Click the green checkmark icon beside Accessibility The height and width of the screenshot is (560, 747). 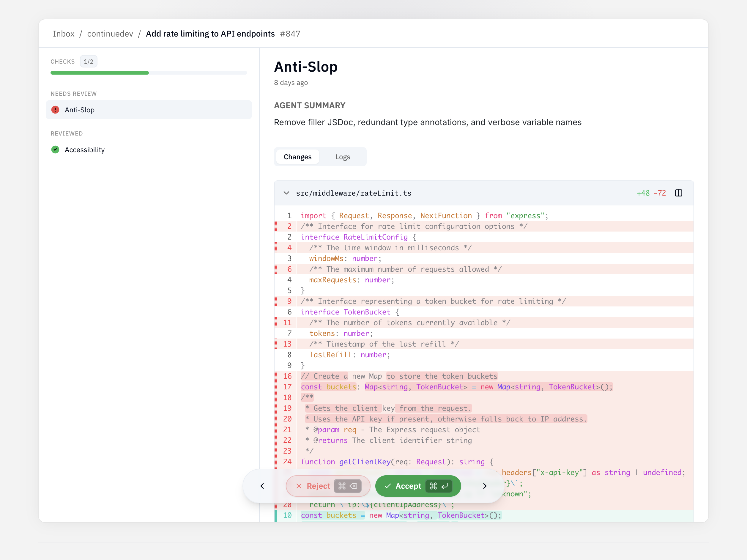(x=55, y=150)
